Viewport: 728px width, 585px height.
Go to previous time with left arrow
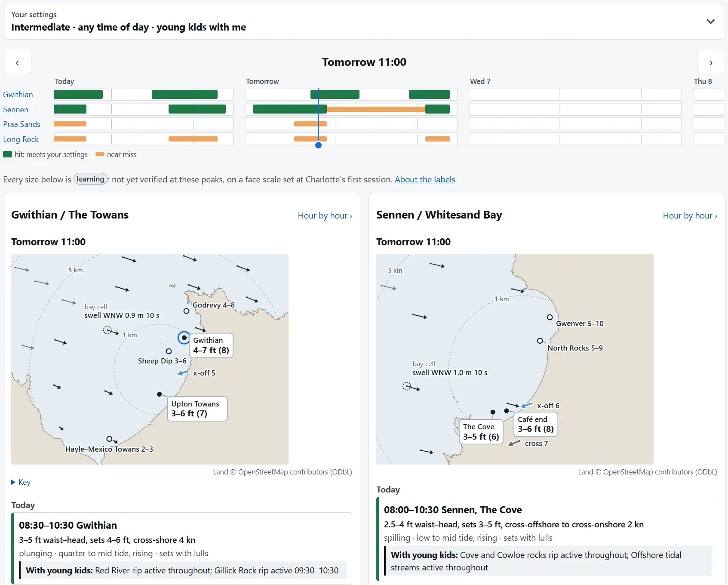tap(17, 62)
